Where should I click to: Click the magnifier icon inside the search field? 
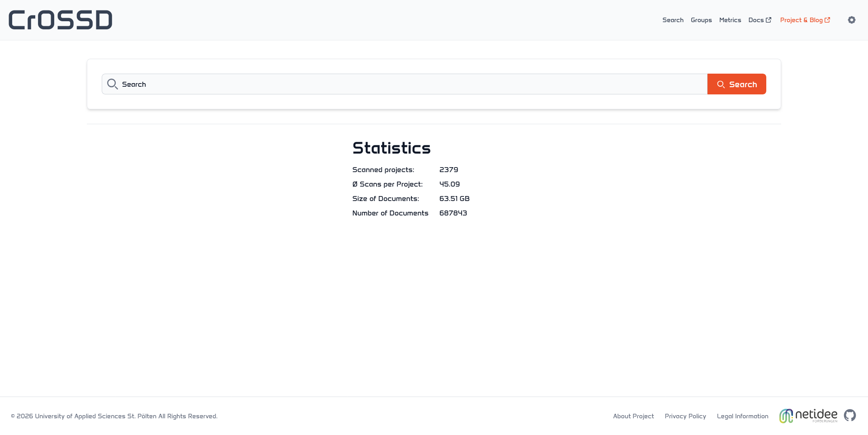point(113,84)
